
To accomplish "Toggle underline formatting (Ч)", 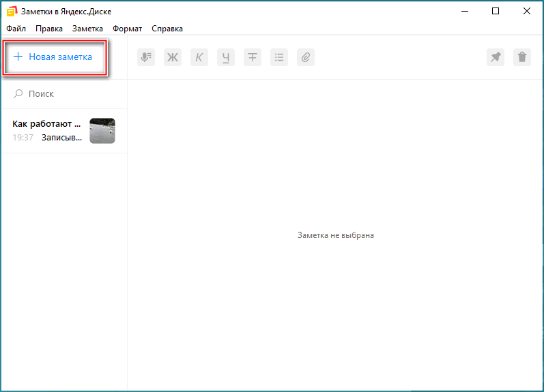I will [226, 57].
